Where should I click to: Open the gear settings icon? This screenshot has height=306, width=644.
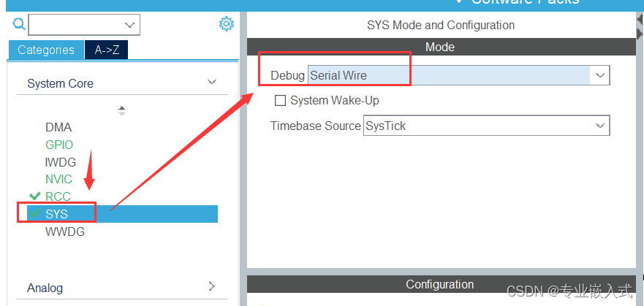tap(227, 24)
